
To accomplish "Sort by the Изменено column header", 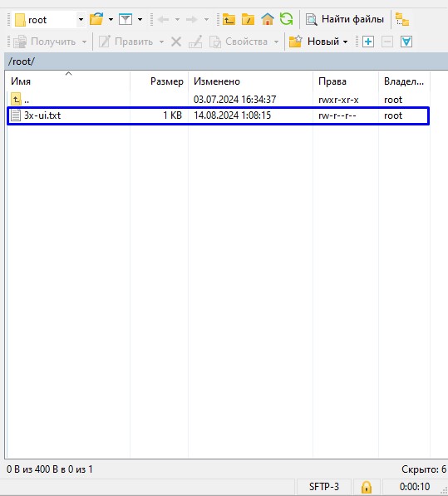I will [x=217, y=81].
